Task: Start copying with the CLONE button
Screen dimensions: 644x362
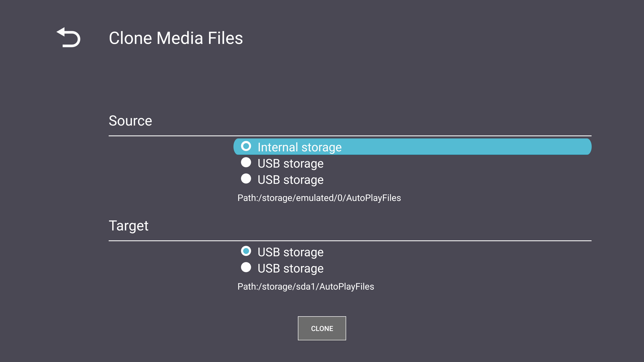Action: click(322, 328)
